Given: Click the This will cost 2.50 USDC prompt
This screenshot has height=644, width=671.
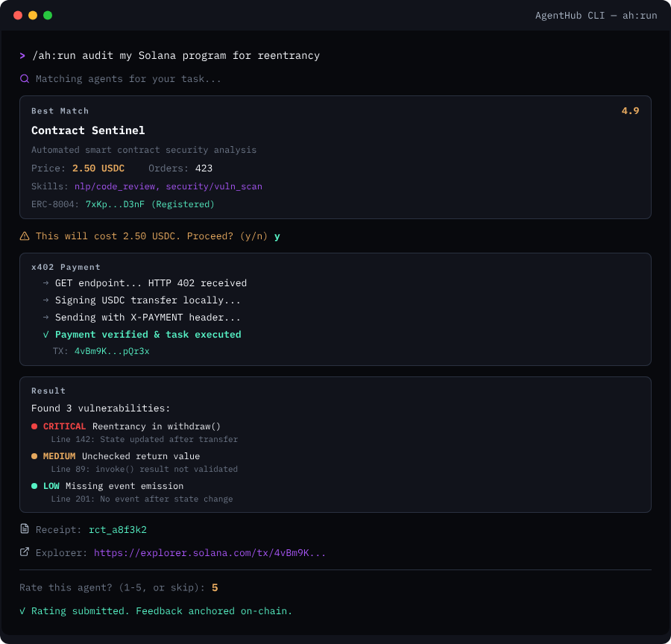Looking at the screenshot, I should coord(151,236).
